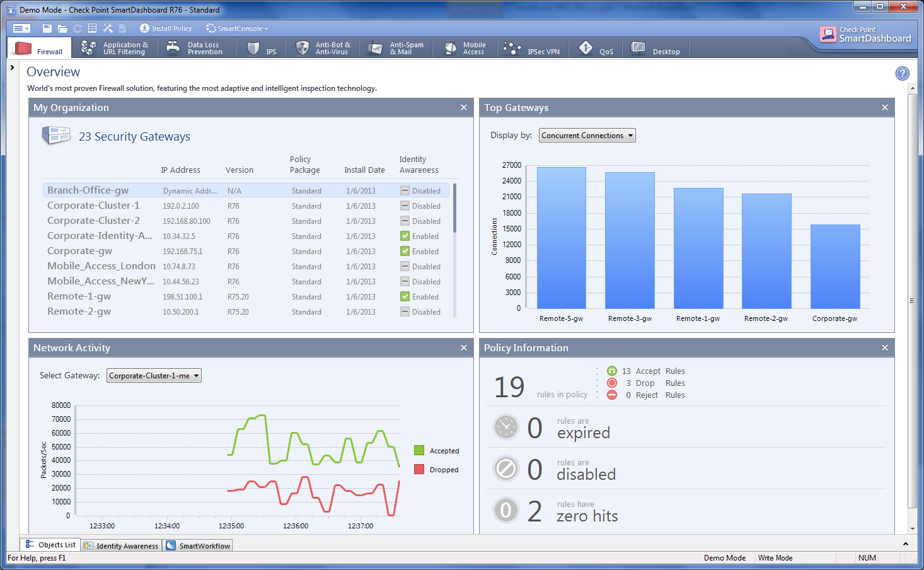This screenshot has height=570, width=924.
Task: Click the Reject Rules minus icon
Action: (x=612, y=395)
